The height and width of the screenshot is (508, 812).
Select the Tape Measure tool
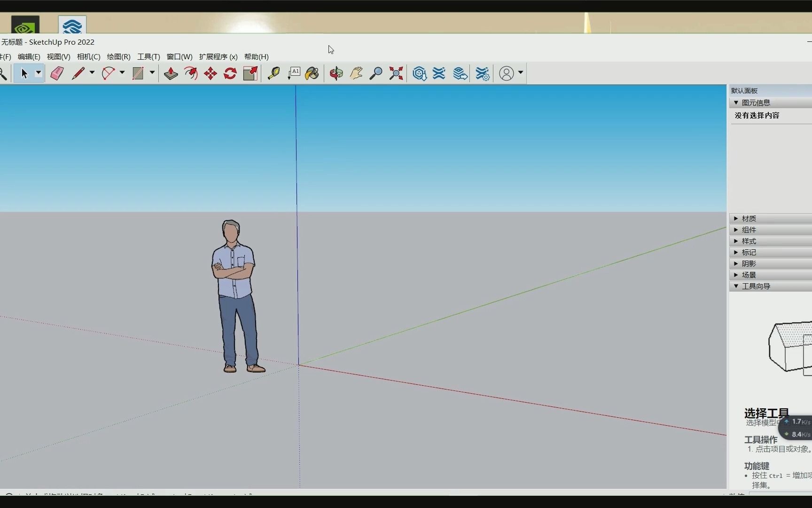[x=273, y=73]
